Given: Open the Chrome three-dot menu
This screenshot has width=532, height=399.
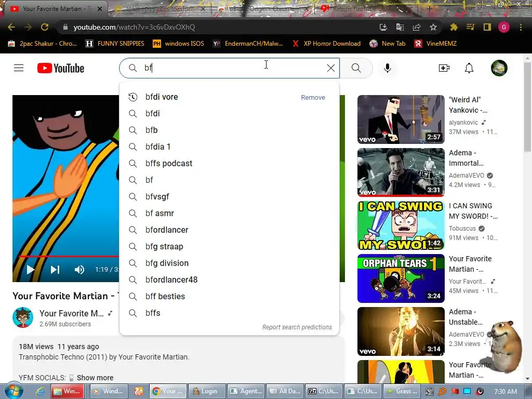Looking at the screenshot, I should click(521, 27).
